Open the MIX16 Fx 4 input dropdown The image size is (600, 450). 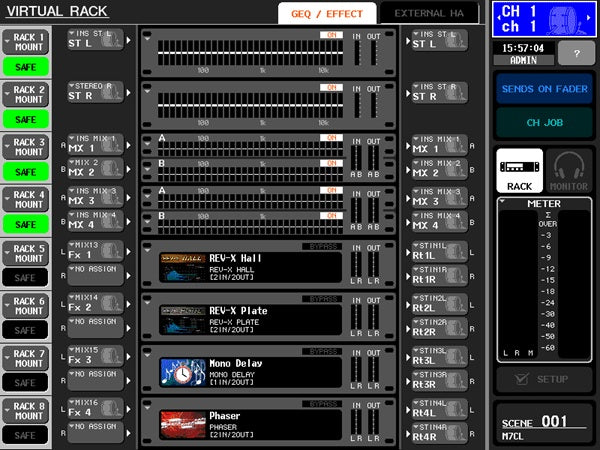click(96, 408)
